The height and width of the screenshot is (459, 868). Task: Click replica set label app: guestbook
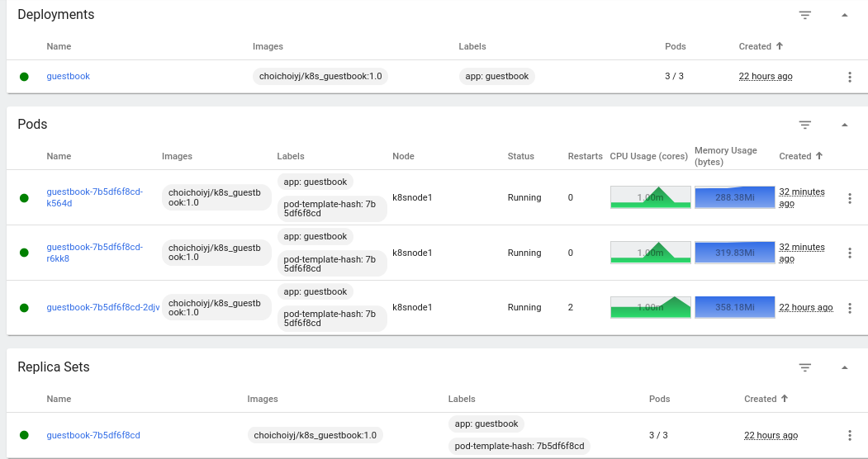tap(486, 424)
